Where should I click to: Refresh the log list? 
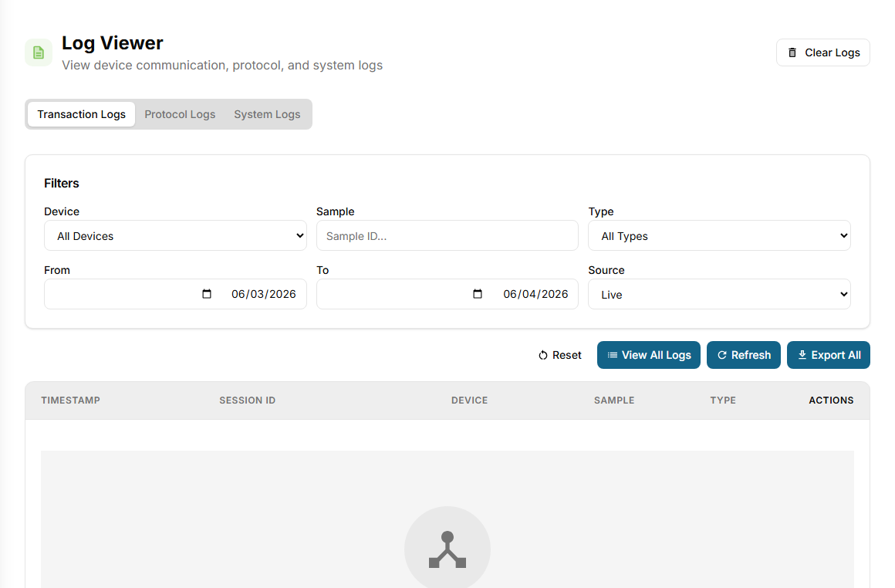(x=743, y=355)
